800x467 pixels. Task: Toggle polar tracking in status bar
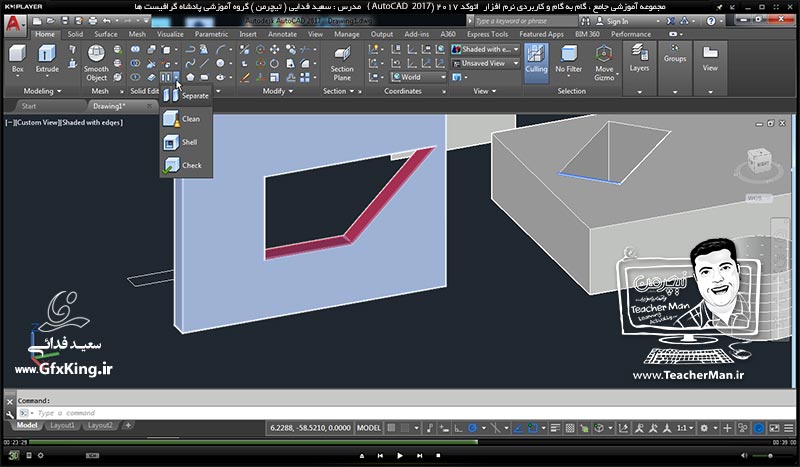click(472, 428)
